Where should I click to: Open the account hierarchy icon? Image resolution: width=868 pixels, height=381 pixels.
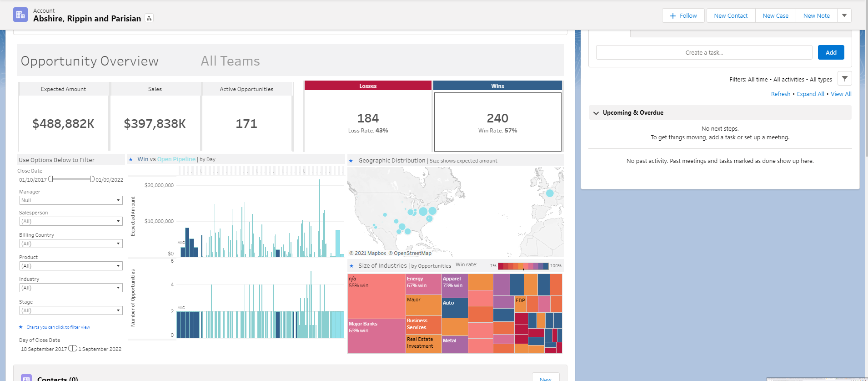click(149, 18)
